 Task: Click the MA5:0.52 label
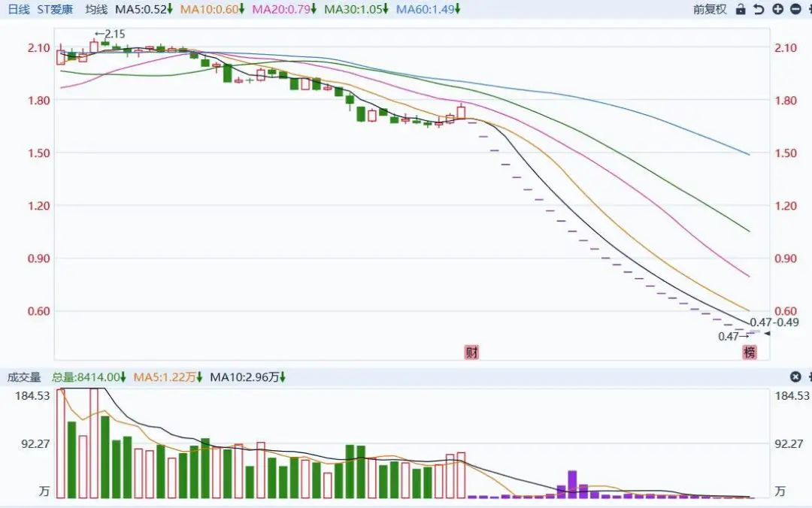[x=144, y=9]
